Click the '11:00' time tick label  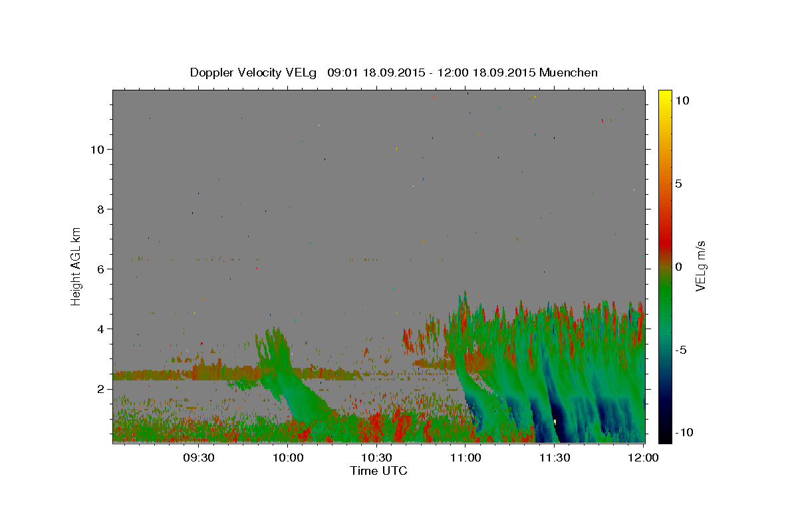click(465, 458)
